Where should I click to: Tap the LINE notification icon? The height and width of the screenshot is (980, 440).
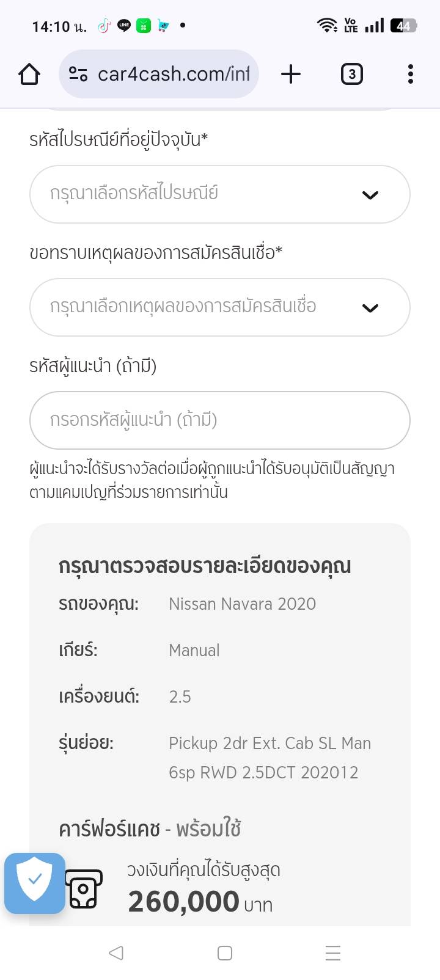point(124,26)
